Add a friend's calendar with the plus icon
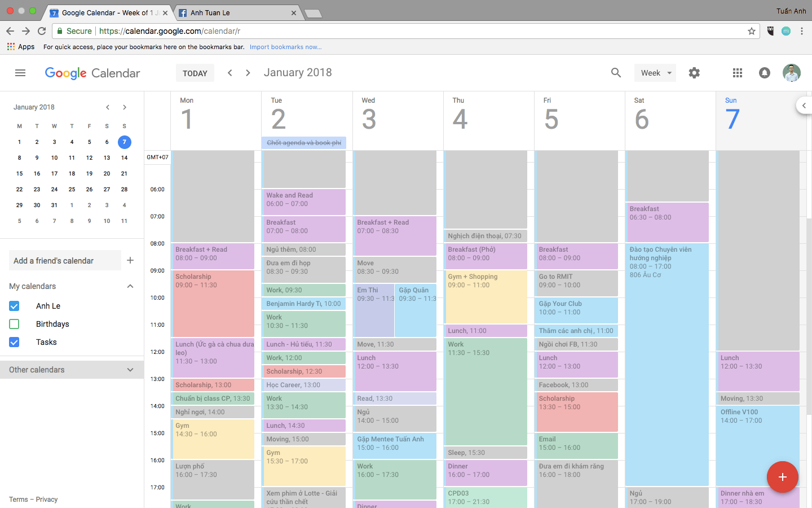The image size is (812, 508). (x=130, y=260)
